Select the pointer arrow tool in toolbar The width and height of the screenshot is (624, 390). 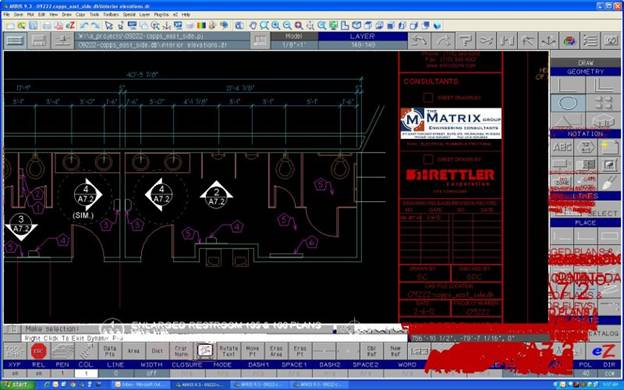click(x=108, y=25)
